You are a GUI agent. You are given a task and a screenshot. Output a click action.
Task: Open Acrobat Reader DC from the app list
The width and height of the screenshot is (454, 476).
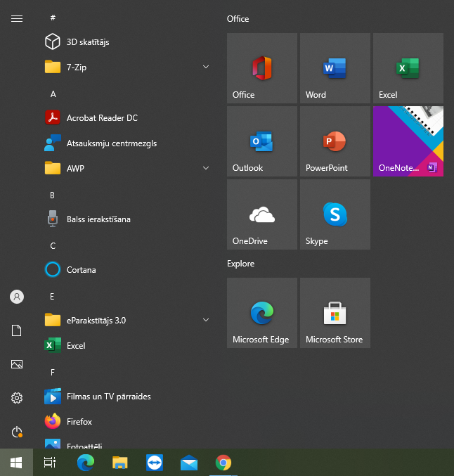(x=102, y=118)
